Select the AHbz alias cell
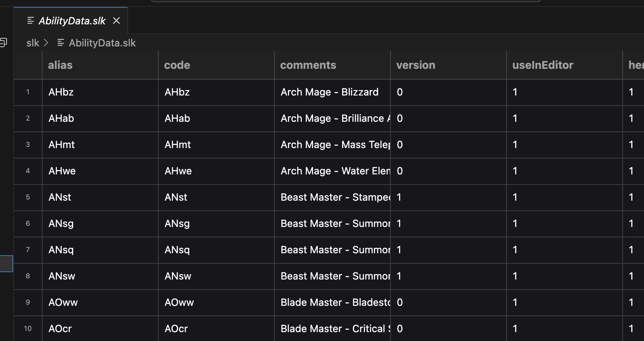The height and width of the screenshot is (341, 644). pos(100,92)
